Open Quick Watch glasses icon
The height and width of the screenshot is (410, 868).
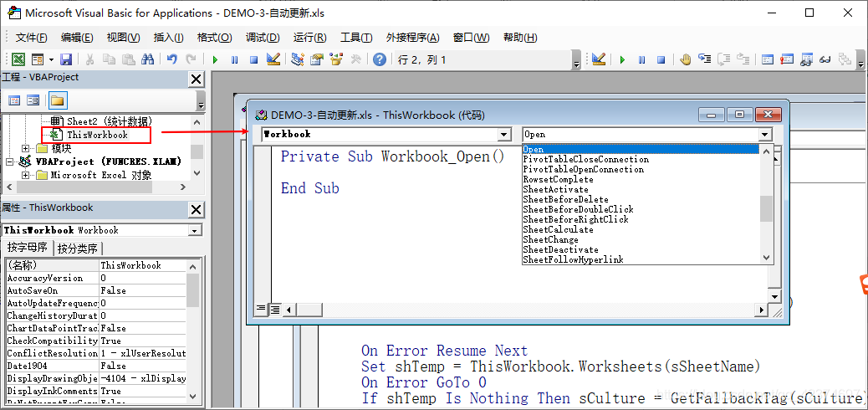click(825, 60)
